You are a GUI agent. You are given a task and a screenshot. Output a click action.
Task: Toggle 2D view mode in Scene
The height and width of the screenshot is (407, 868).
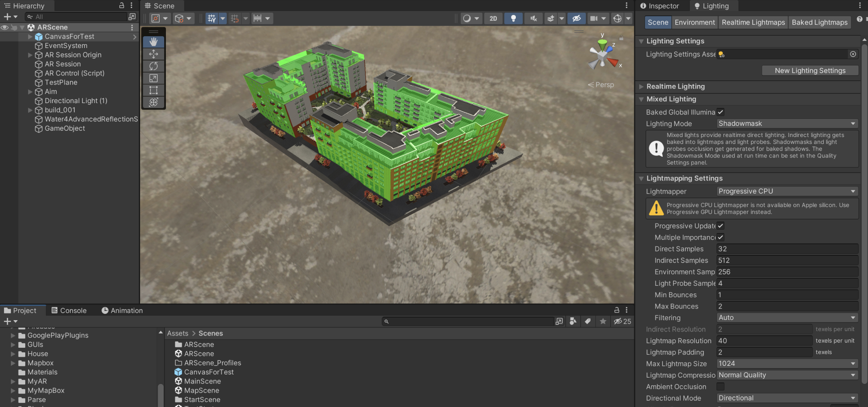[493, 19]
